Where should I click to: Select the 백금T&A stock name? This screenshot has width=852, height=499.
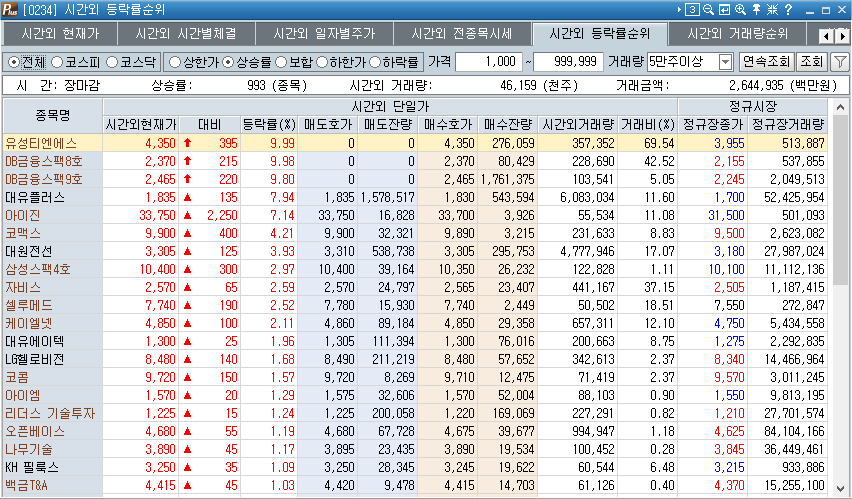click(x=26, y=485)
